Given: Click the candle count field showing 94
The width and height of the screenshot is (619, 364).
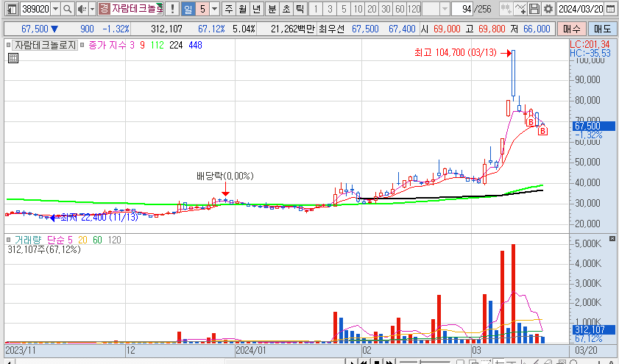Looking at the screenshot, I should pyautogui.click(x=462, y=9).
